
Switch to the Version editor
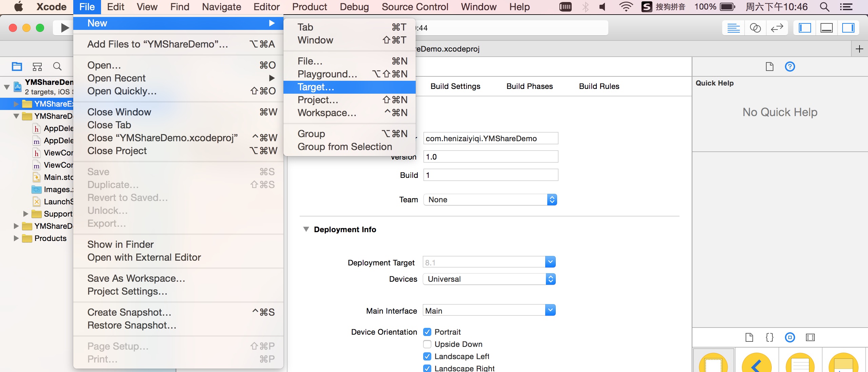click(777, 28)
